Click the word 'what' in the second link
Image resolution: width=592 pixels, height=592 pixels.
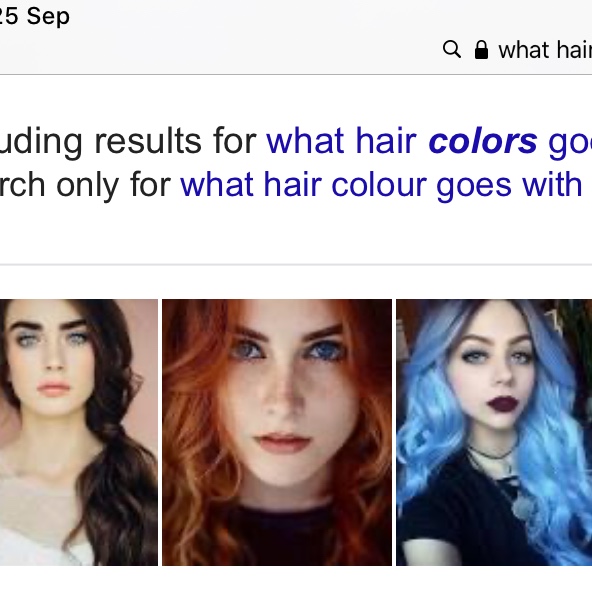point(217,185)
